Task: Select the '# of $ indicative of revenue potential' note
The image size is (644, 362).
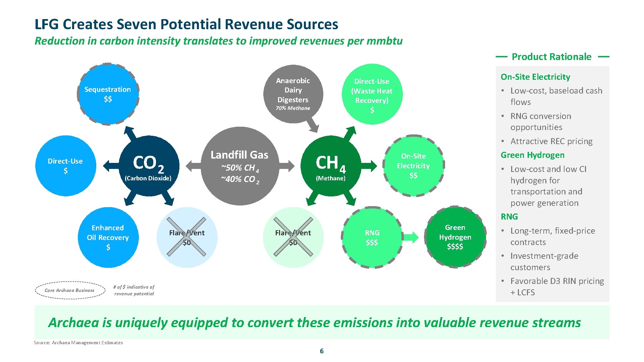Action: point(134,290)
